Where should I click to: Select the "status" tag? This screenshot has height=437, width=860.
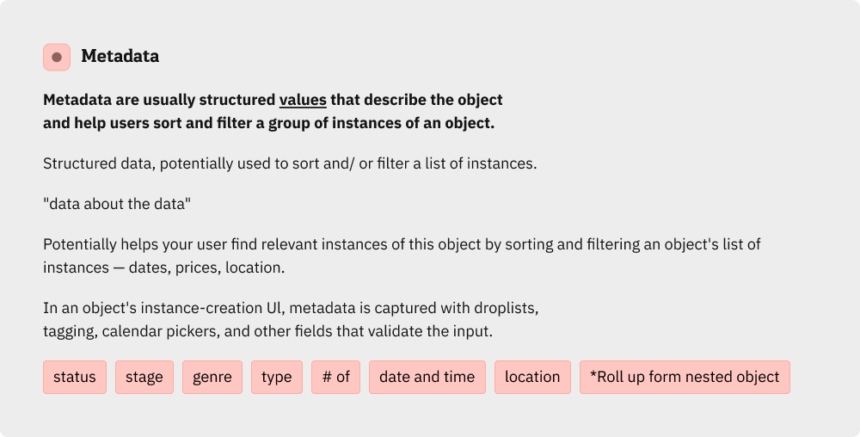click(x=75, y=377)
